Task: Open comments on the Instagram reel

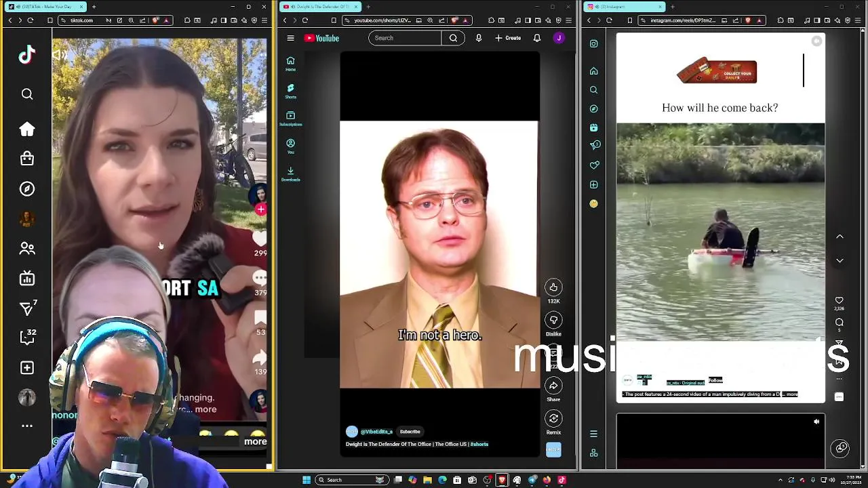Action: point(840,323)
